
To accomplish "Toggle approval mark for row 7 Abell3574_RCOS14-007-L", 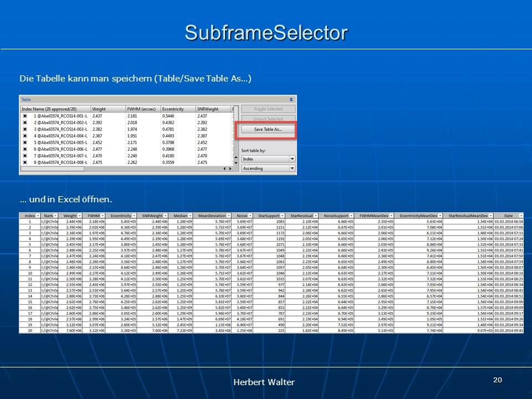I will (x=25, y=156).
